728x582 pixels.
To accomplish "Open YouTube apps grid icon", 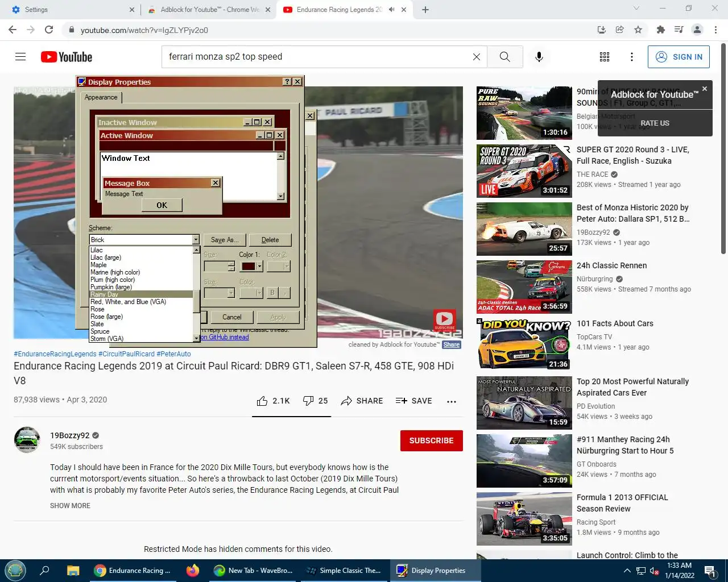I will click(x=605, y=57).
